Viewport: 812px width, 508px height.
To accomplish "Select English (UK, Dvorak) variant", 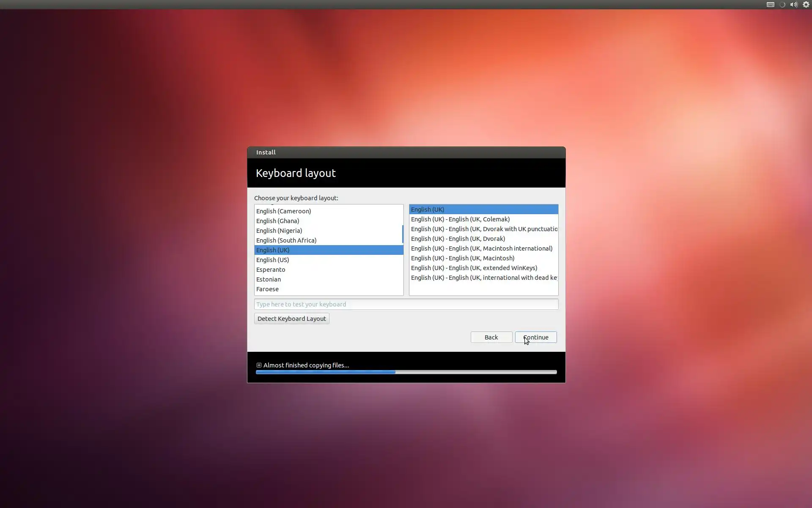I will [x=458, y=238].
